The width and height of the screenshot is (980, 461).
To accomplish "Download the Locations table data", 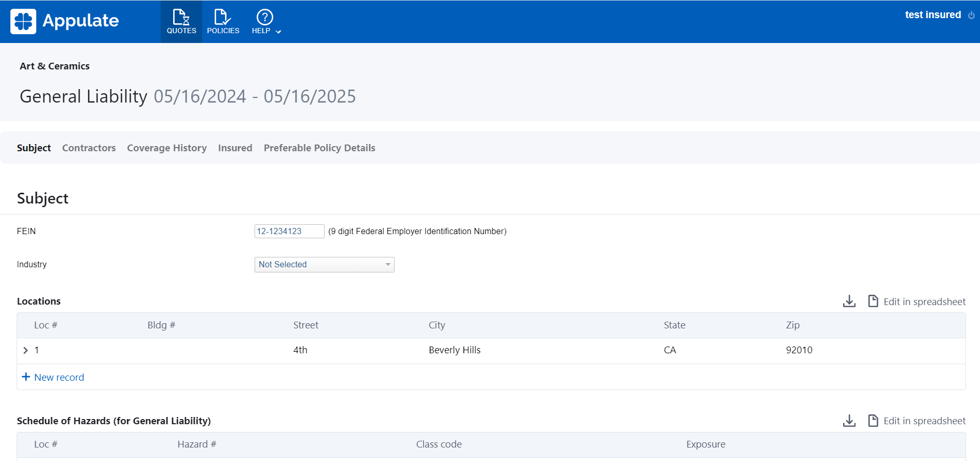I will pyautogui.click(x=849, y=301).
